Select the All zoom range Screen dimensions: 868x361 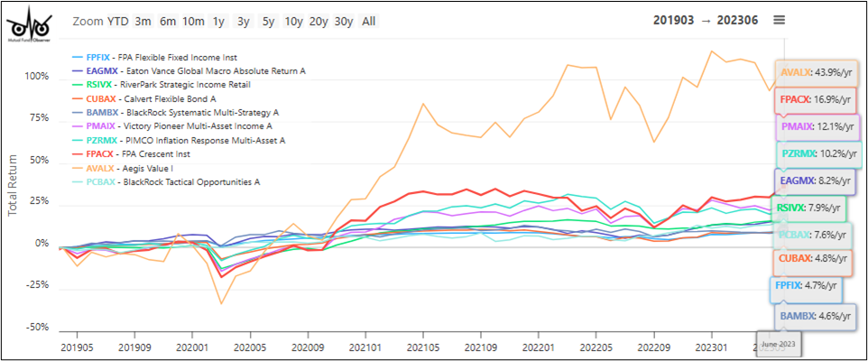(x=368, y=21)
